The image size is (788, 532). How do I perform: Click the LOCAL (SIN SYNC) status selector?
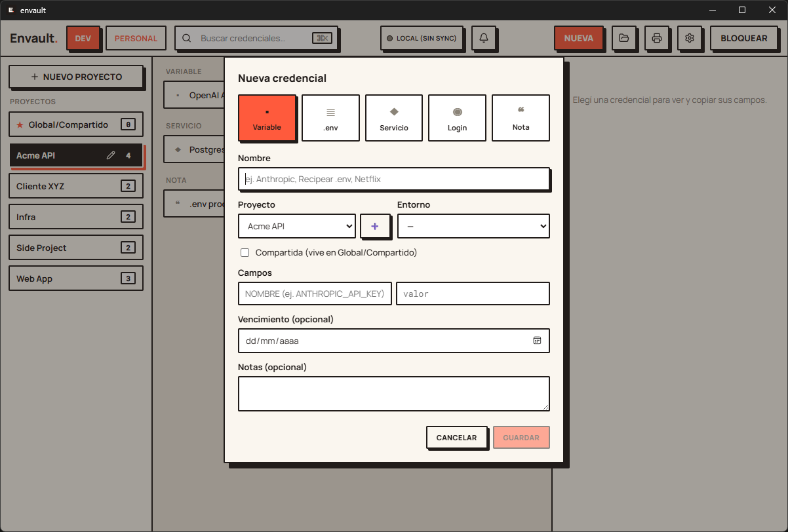click(x=422, y=38)
